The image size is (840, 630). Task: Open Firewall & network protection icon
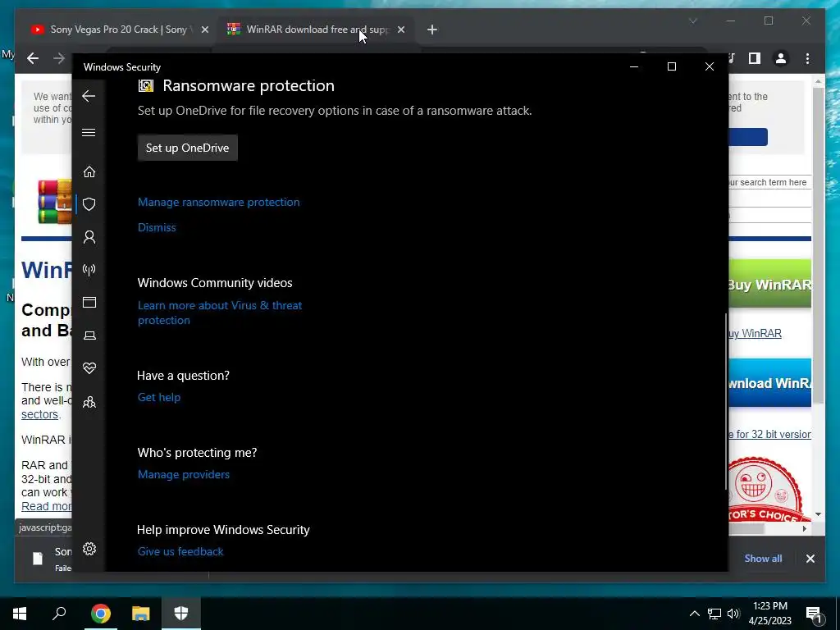(89, 269)
